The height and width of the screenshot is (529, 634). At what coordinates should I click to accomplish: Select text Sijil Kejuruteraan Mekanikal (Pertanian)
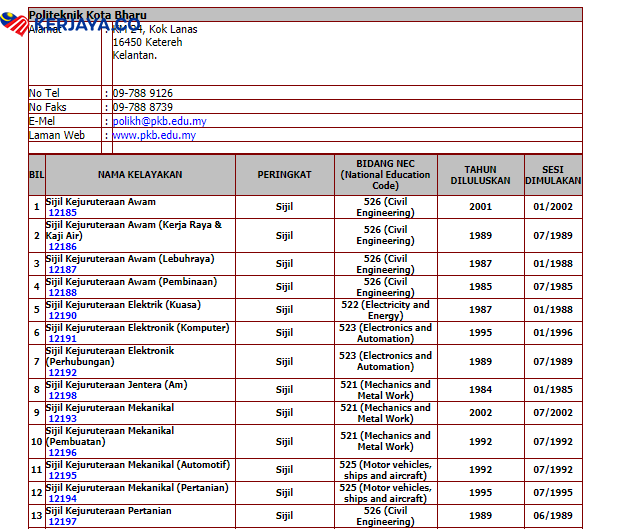click(137, 488)
